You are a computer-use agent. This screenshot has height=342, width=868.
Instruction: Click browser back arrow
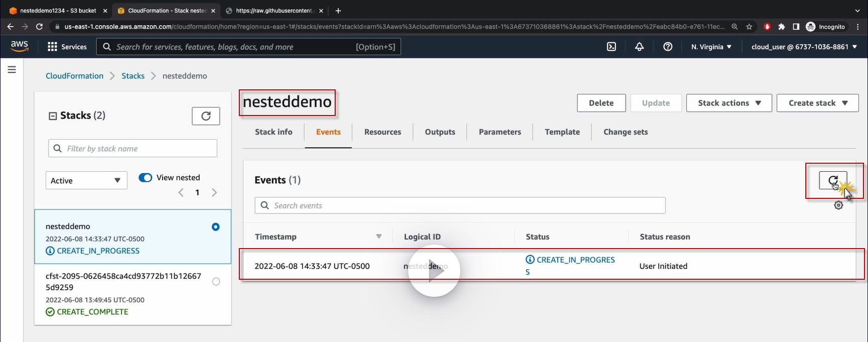pyautogui.click(x=10, y=27)
